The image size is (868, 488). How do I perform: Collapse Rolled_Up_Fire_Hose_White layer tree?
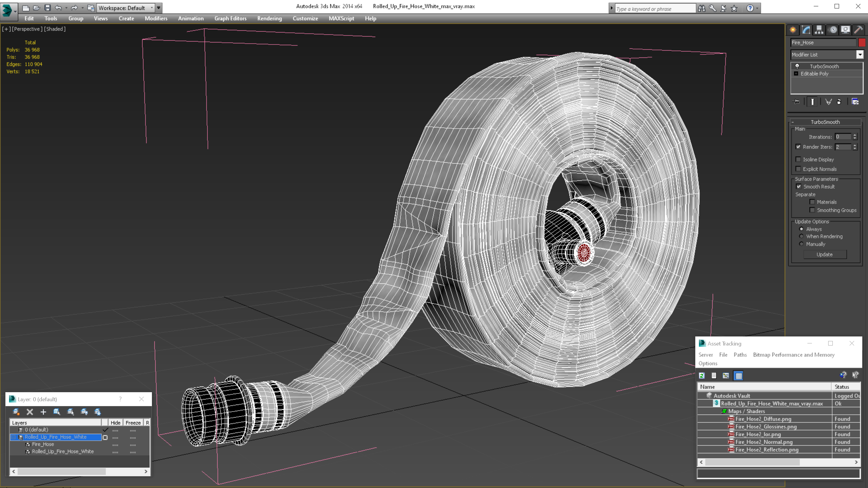coord(14,437)
